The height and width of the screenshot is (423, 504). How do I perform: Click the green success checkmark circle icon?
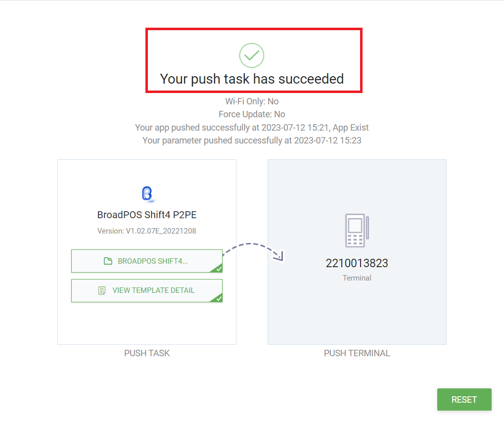point(252,55)
